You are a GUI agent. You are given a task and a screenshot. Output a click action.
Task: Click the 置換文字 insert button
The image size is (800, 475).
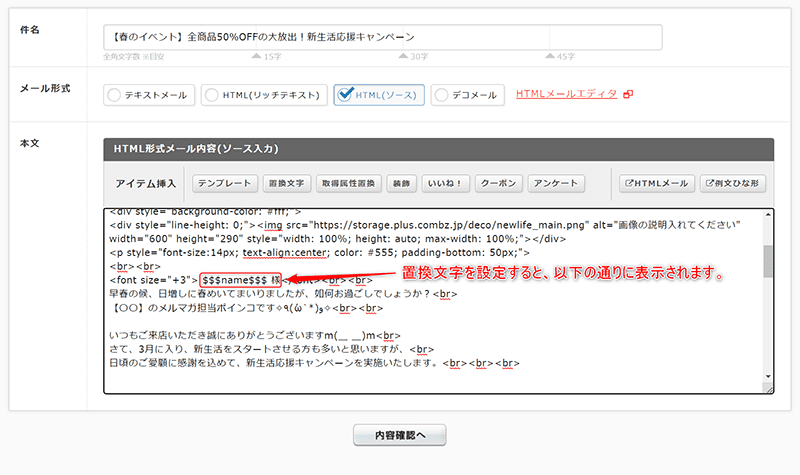click(x=287, y=184)
